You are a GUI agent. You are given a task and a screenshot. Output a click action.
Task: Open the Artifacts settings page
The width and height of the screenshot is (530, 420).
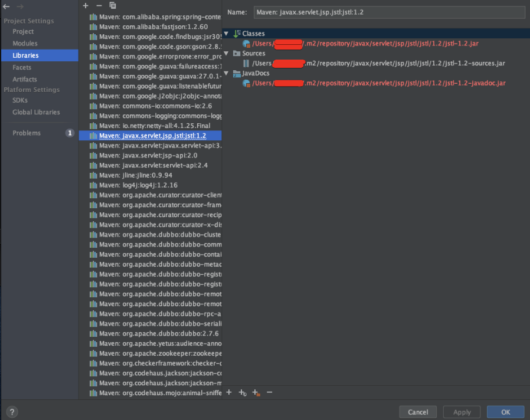(25, 80)
